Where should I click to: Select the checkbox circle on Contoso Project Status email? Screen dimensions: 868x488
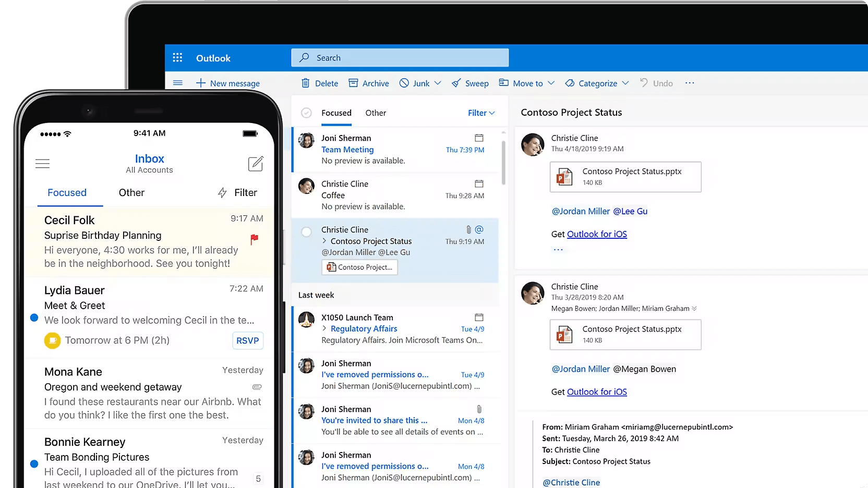307,231
